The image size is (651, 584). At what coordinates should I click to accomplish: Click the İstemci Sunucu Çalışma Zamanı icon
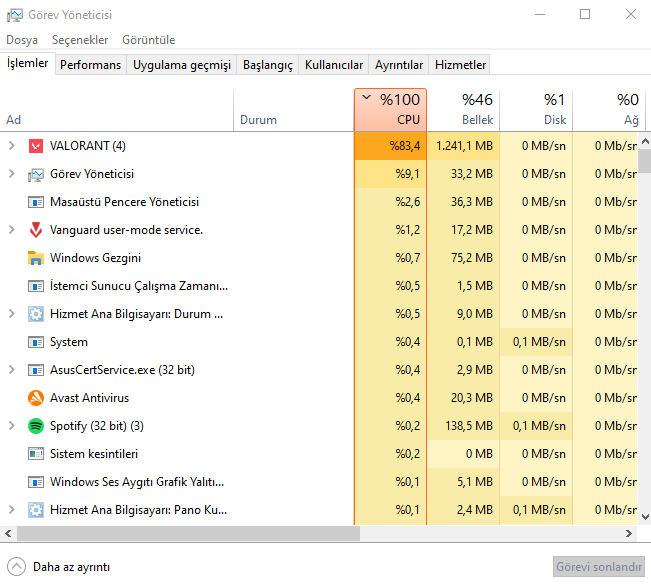click(36, 286)
